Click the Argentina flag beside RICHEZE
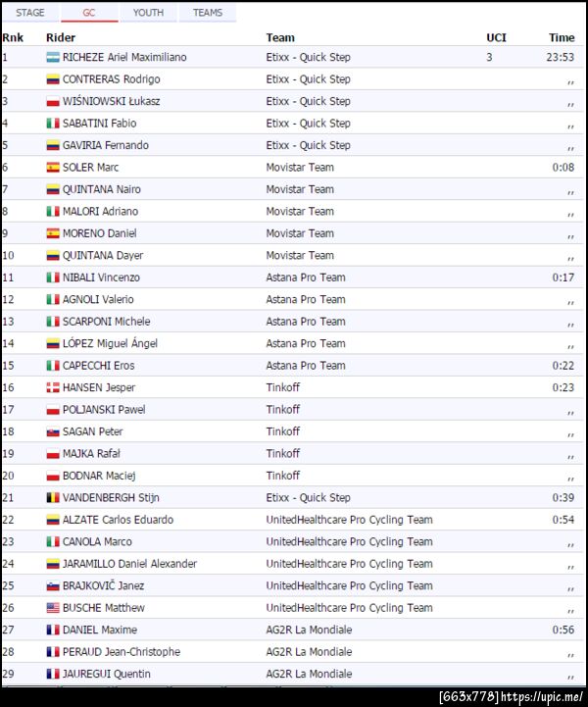The width and height of the screenshot is (588, 707). click(x=53, y=57)
